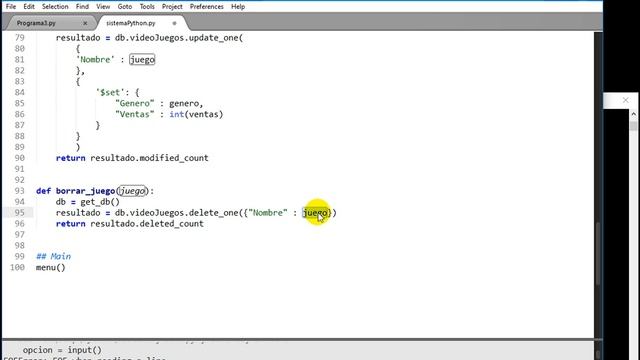Close the side window with X
This screenshot has height=360, width=640.
coord(625,100)
